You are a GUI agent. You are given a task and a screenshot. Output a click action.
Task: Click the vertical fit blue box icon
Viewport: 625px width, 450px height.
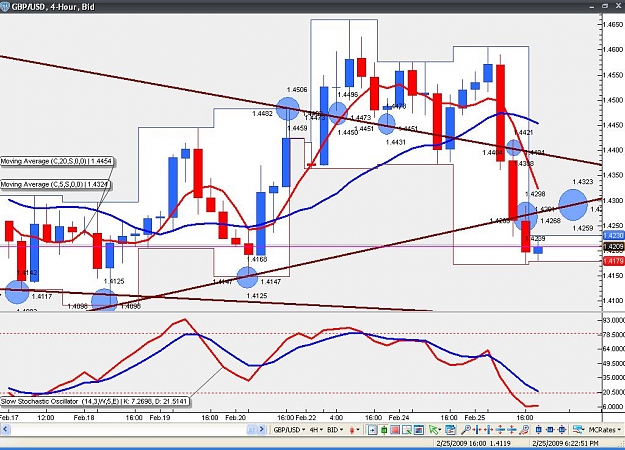pos(539,430)
